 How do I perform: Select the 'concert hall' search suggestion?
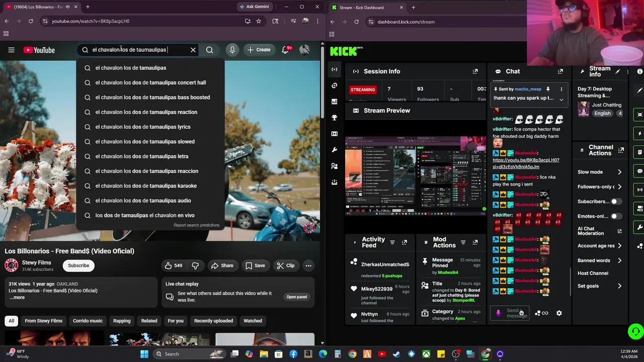[150, 82]
